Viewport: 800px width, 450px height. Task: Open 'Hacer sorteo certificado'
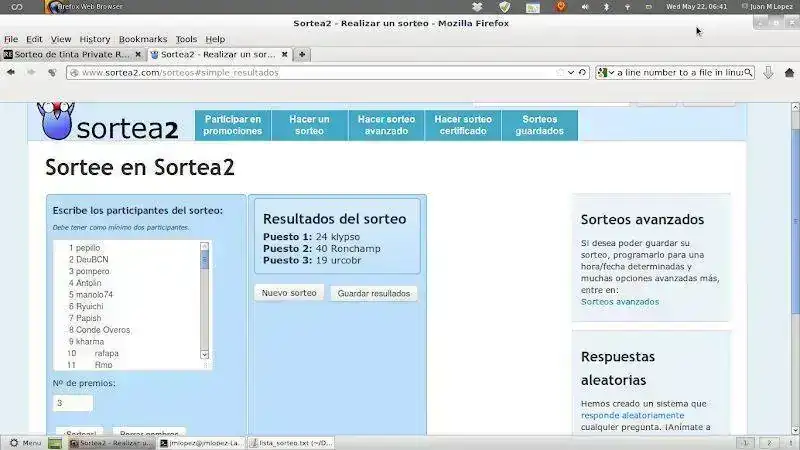(x=463, y=125)
